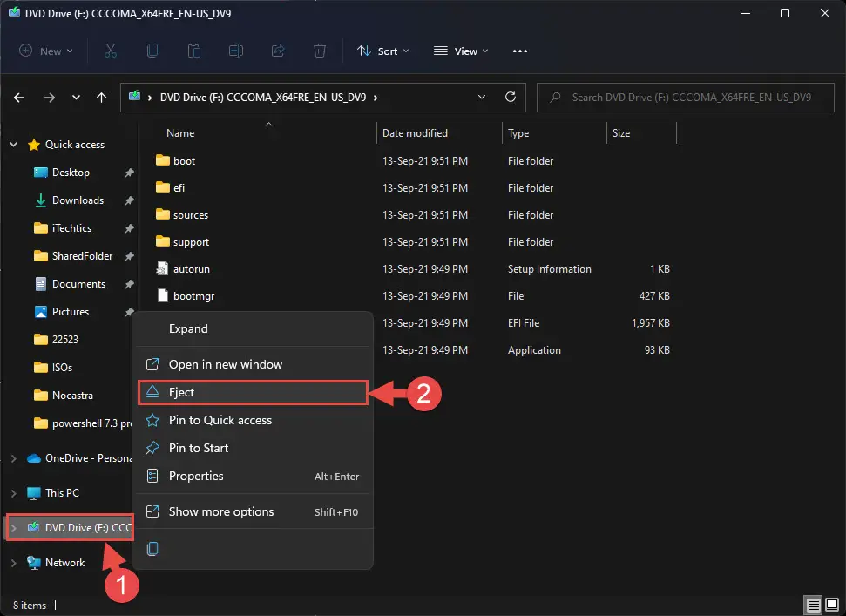Image resolution: width=846 pixels, height=616 pixels.
Task: Switch to details view layout
Action: 814,605
